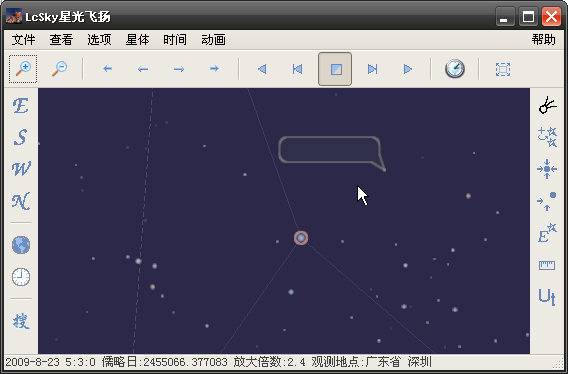
Task: Open the 星体 menu
Action: click(137, 40)
